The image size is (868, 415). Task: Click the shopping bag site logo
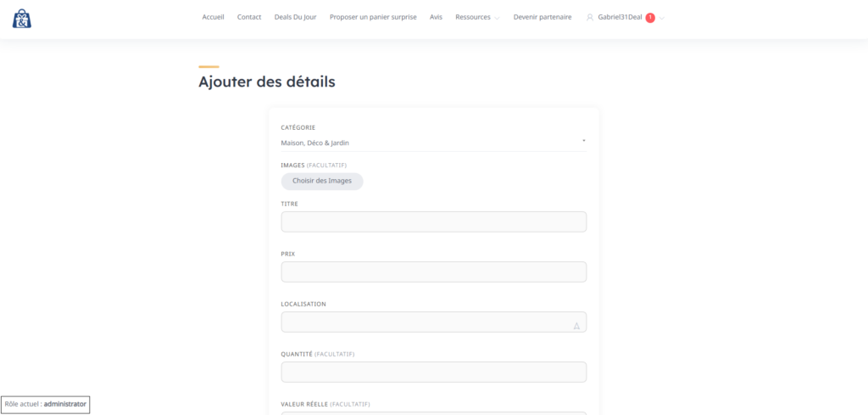(x=22, y=18)
